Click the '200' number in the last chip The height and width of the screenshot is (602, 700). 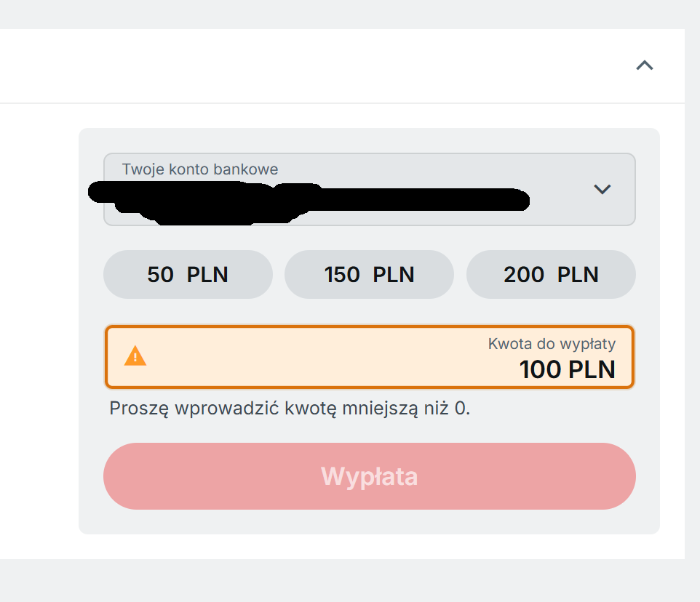click(x=524, y=275)
